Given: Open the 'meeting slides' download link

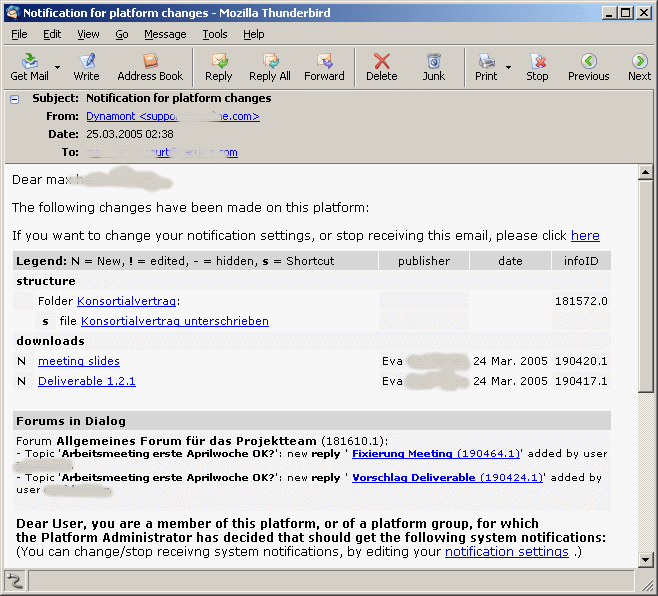Looking at the screenshot, I should coord(78,361).
